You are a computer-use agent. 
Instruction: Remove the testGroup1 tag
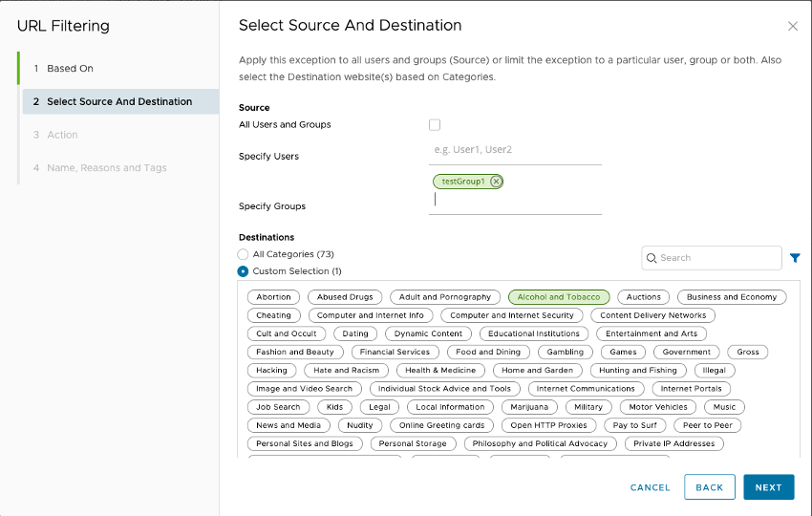point(496,182)
